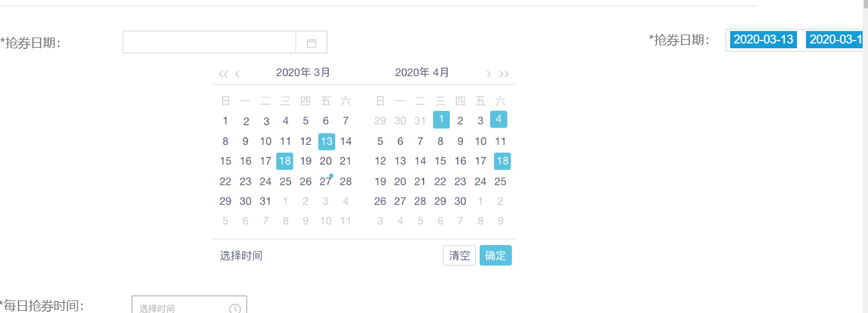Jump to next year with double-right arrow
This screenshot has width=868, height=313.
[504, 74]
